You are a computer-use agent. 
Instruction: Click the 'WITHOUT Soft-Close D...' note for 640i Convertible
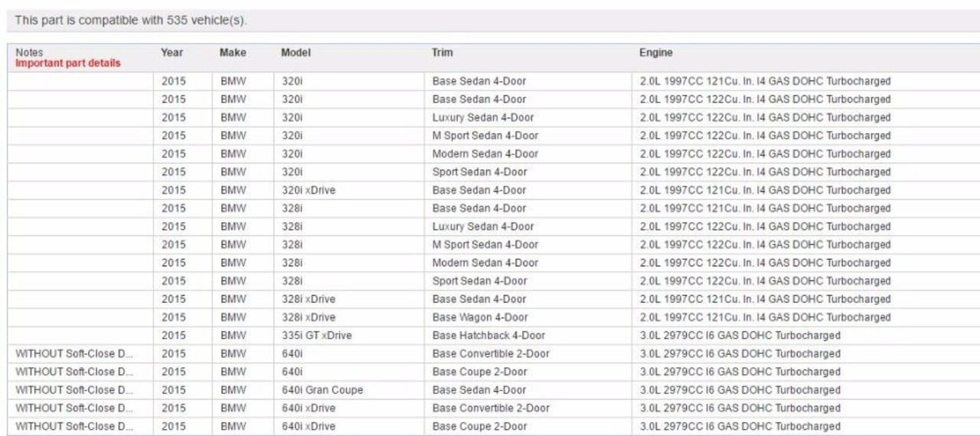[76, 353]
